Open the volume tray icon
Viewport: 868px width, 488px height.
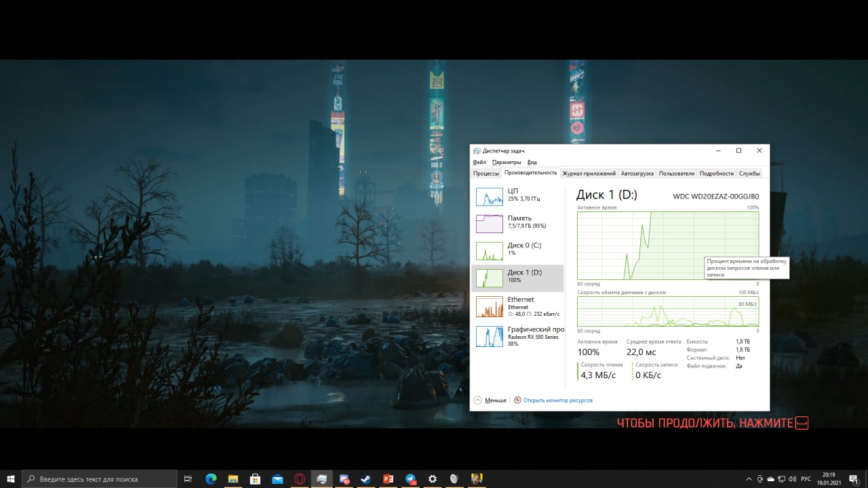coord(792,479)
